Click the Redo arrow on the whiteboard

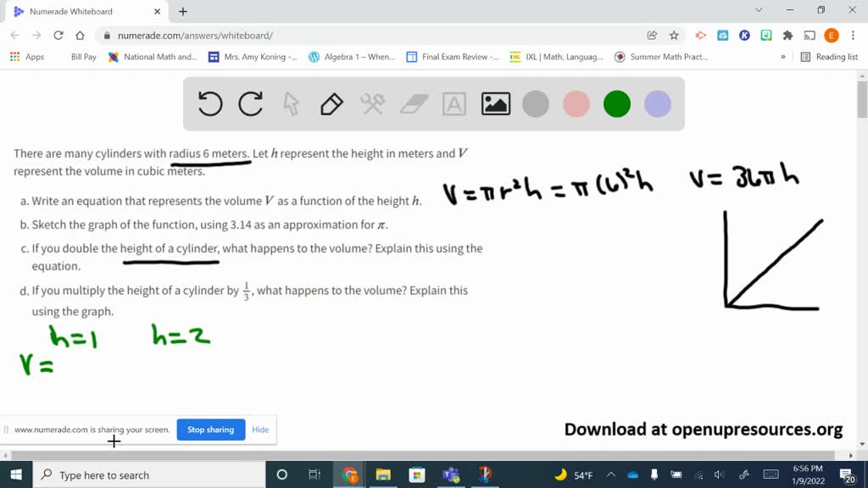(250, 103)
